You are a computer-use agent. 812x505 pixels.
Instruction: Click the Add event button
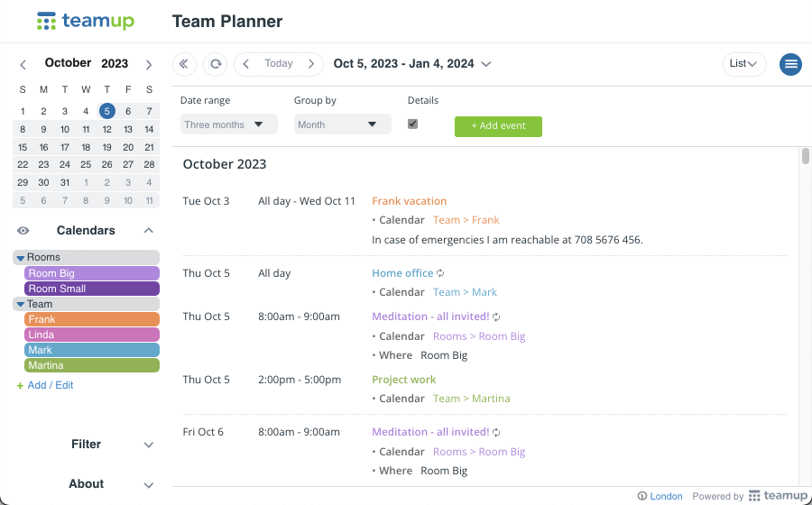point(498,126)
